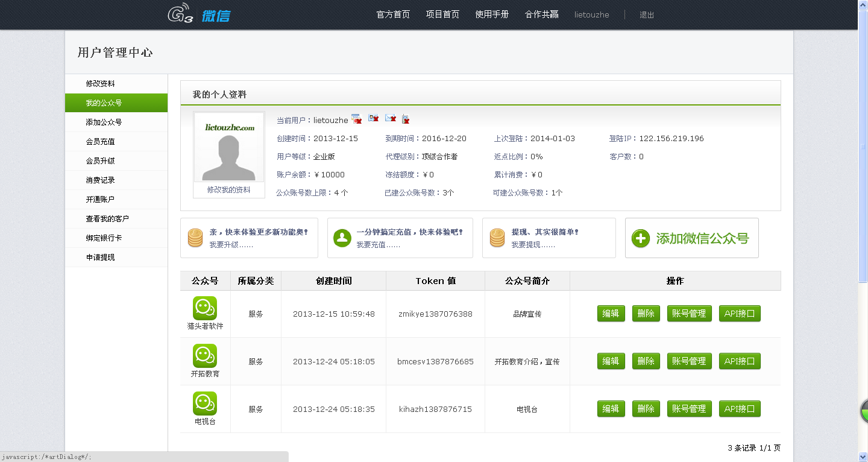Click 删除 for 电视台

click(x=646, y=409)
